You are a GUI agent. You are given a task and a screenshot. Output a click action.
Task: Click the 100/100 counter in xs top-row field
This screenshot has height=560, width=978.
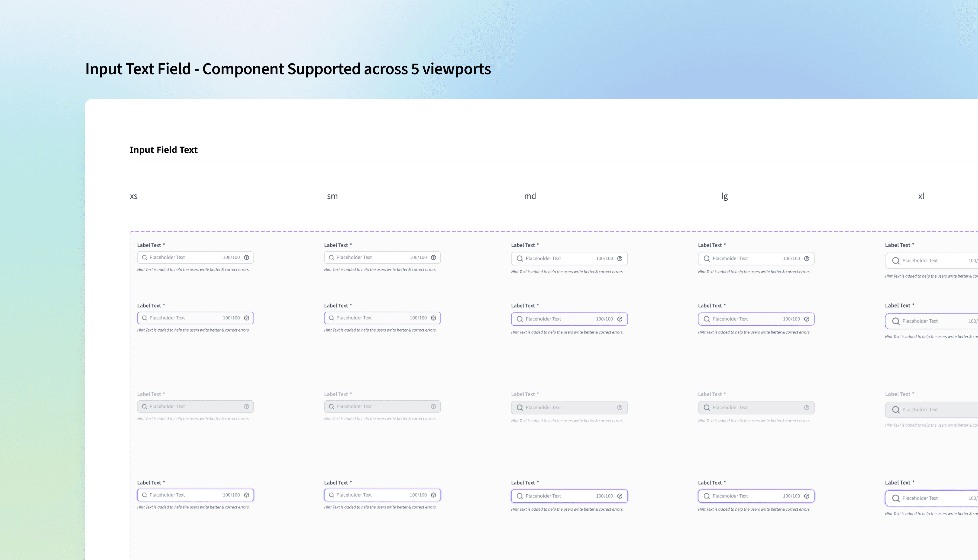click(x=231, y=258)
